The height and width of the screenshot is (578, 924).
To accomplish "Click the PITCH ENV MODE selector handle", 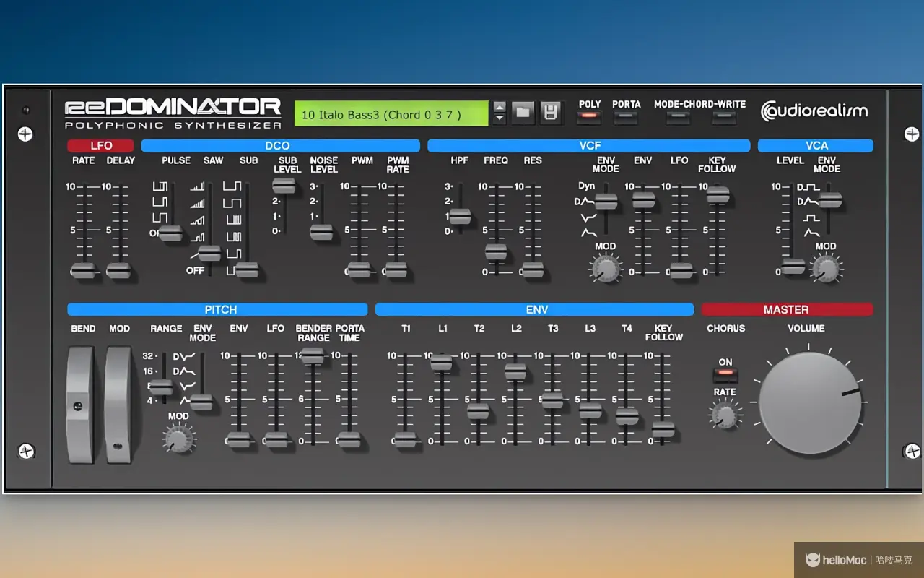I will (201, 402).
